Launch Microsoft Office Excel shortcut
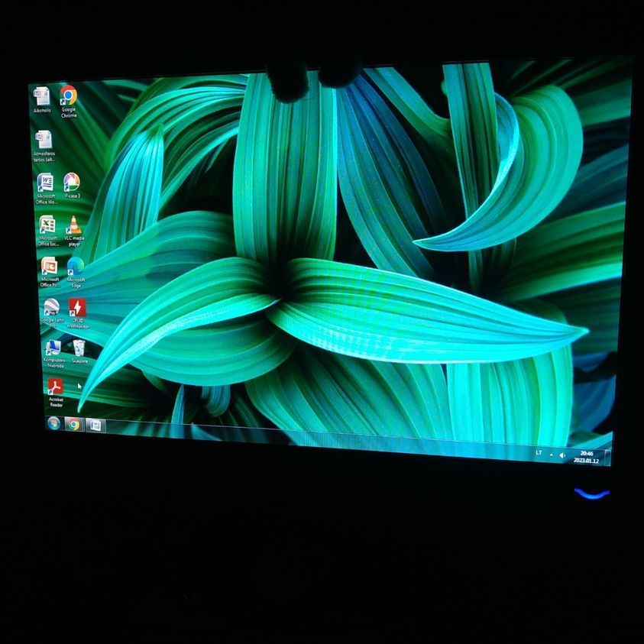Image resolution: width=644 pixels, height=644 pixels. pos(47,225)
